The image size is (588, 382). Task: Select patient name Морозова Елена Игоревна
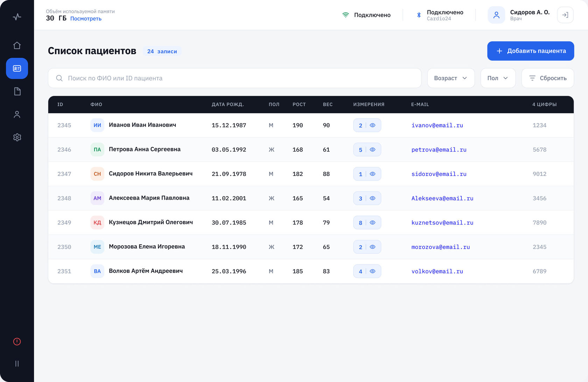pos(147,247)
